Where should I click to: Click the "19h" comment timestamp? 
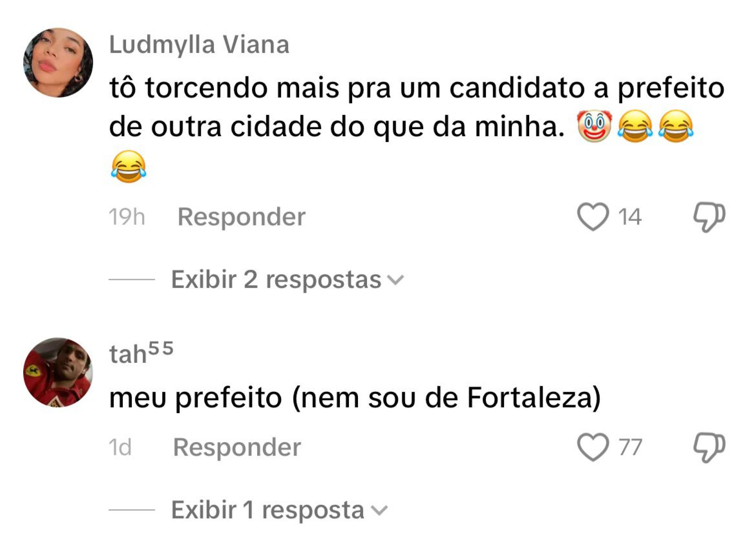(x=127, y=217)
